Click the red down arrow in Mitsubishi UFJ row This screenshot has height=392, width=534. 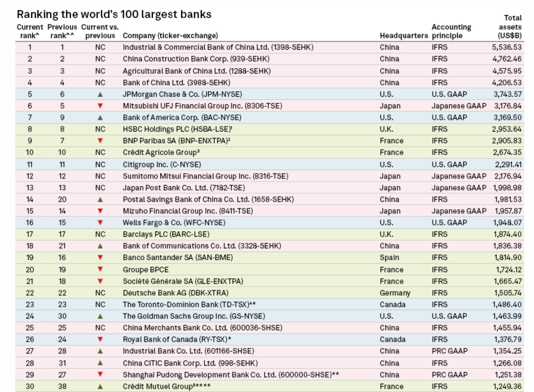pyautogui.click(x=100, y=106)
